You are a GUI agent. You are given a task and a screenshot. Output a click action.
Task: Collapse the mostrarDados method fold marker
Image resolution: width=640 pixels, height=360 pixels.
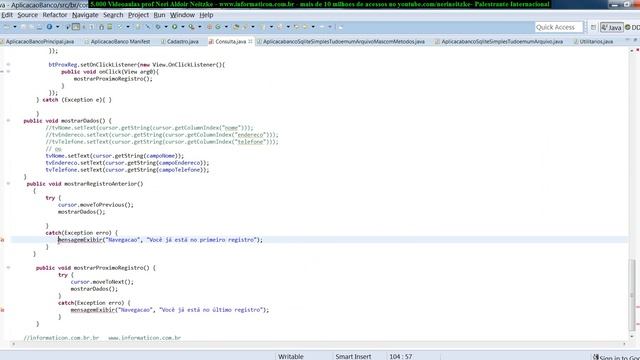8,121
